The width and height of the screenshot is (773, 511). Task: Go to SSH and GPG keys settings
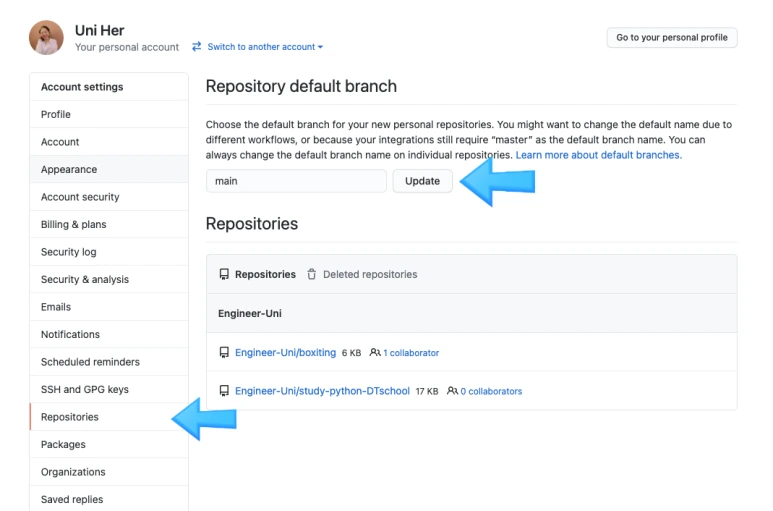click(85, 390)
